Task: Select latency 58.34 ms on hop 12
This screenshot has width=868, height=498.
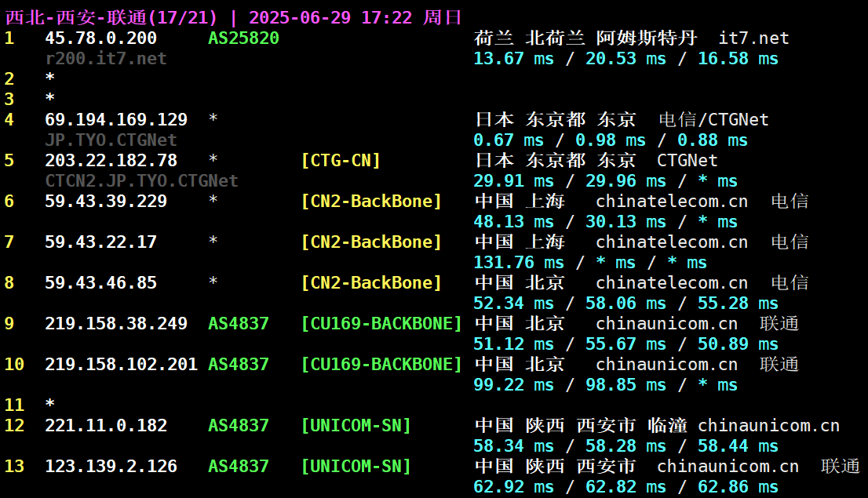Action: (x=513, y=445)
